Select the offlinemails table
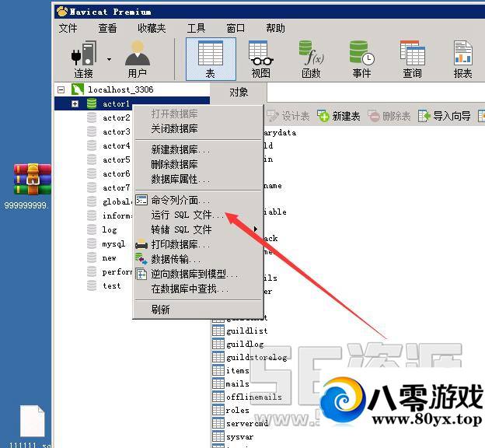The width and height of the screenshot is (485, 448). [x=254, y=397]
